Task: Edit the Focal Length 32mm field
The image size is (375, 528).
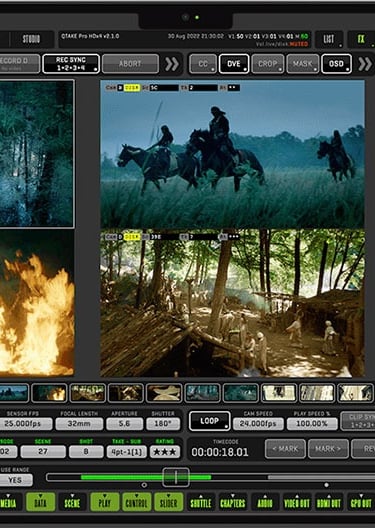Action: click(79, 424)
